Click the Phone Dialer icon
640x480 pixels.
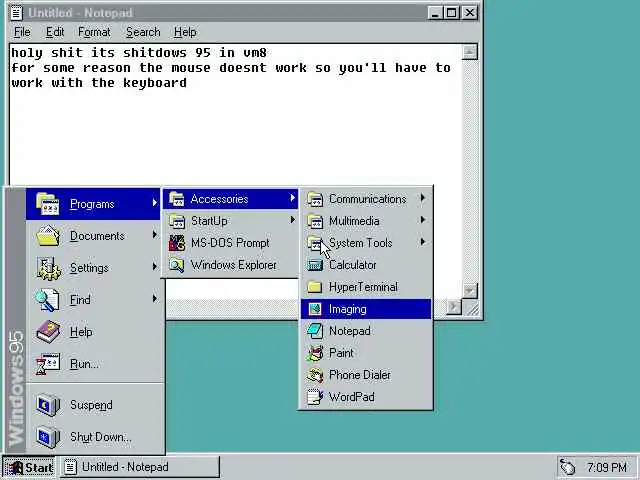315,375
